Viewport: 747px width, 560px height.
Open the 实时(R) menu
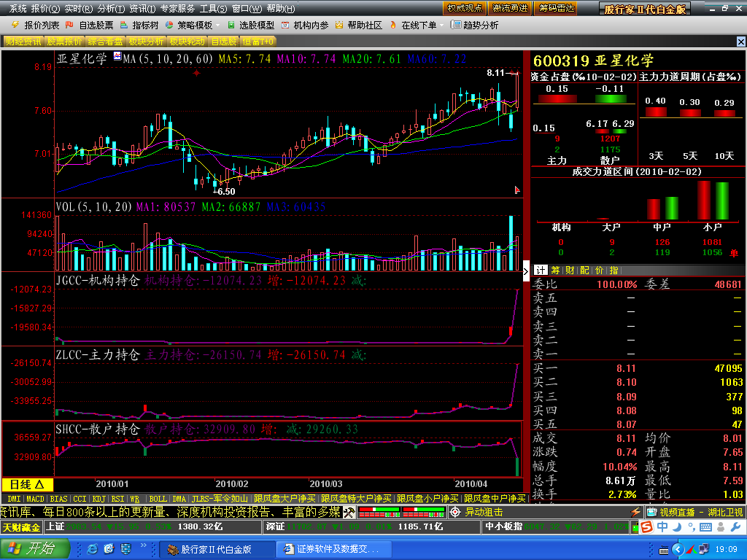(x=79, y=9)
